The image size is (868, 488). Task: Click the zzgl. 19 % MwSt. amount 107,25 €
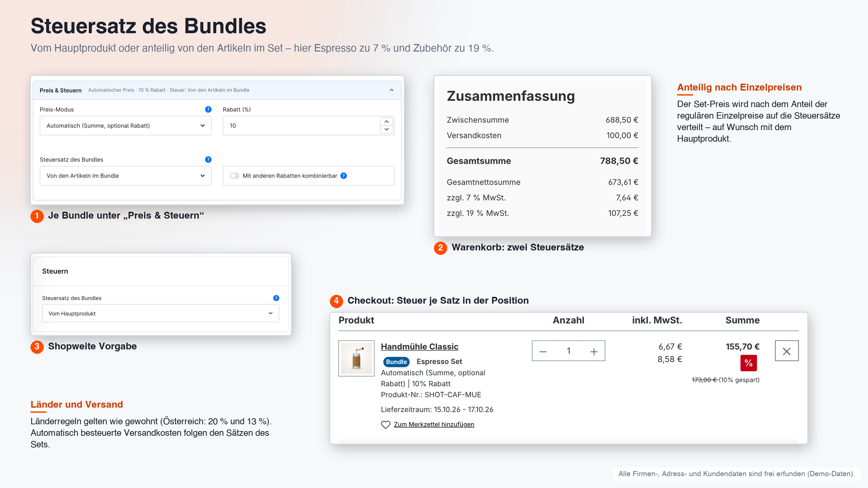point(623,213)
